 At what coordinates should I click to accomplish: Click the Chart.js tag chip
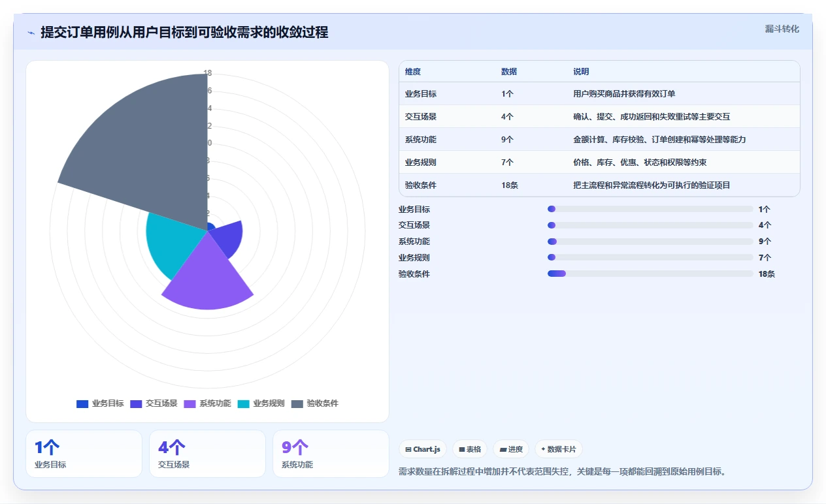point(423,449)
